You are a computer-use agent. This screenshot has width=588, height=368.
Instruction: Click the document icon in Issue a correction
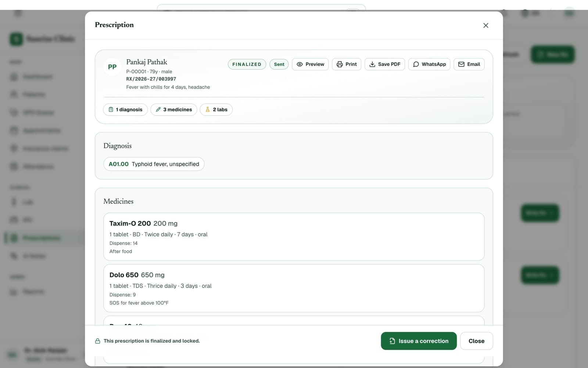(392, 341)
